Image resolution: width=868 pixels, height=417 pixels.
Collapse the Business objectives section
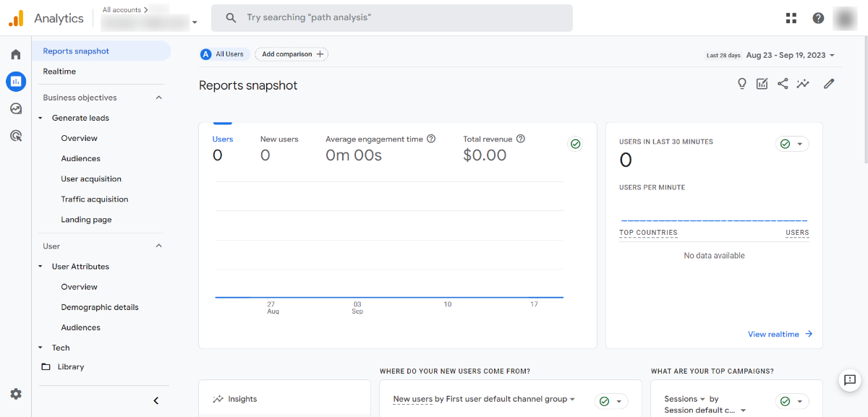[x=159, y=98]
